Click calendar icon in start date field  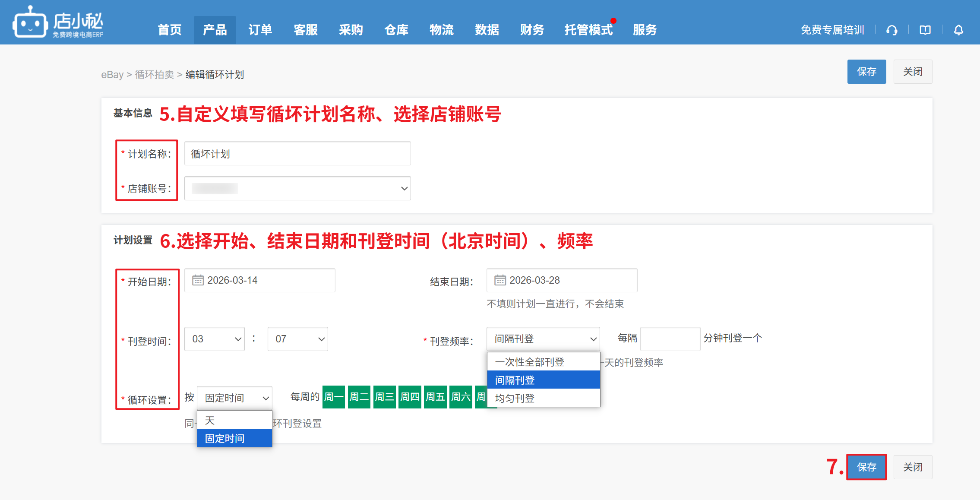(x=198, y=280)
